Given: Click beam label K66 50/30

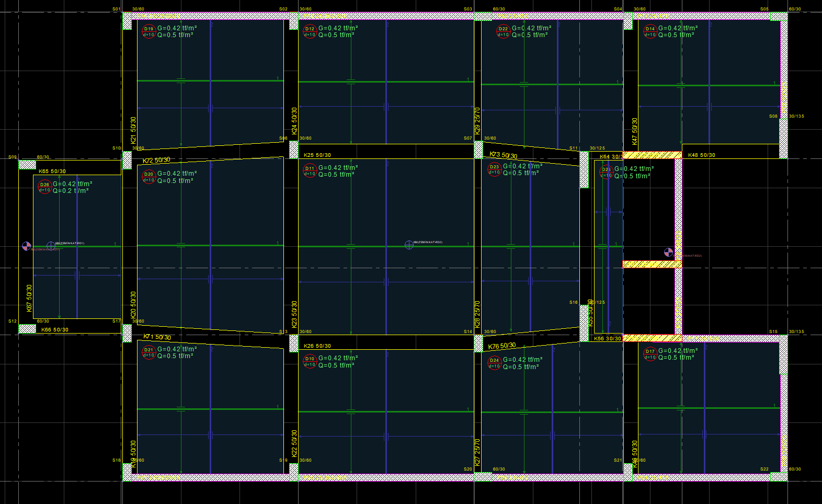Looking at the screenshot, I should 55,330.
